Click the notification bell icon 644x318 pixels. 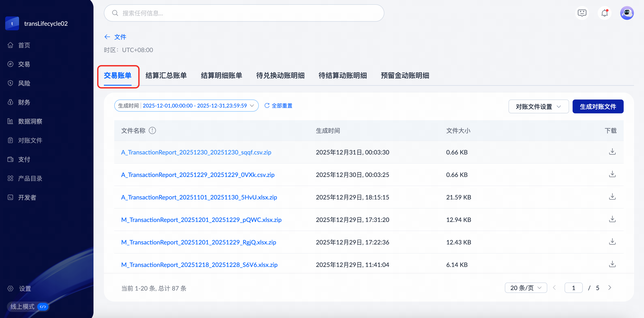click(x=604, y=13)
